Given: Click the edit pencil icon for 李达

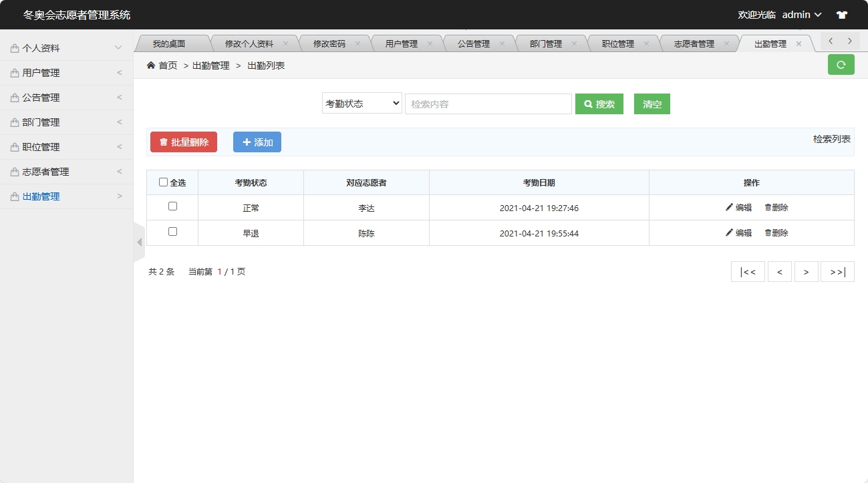Looking at the screenshot, I should point(729,207).
